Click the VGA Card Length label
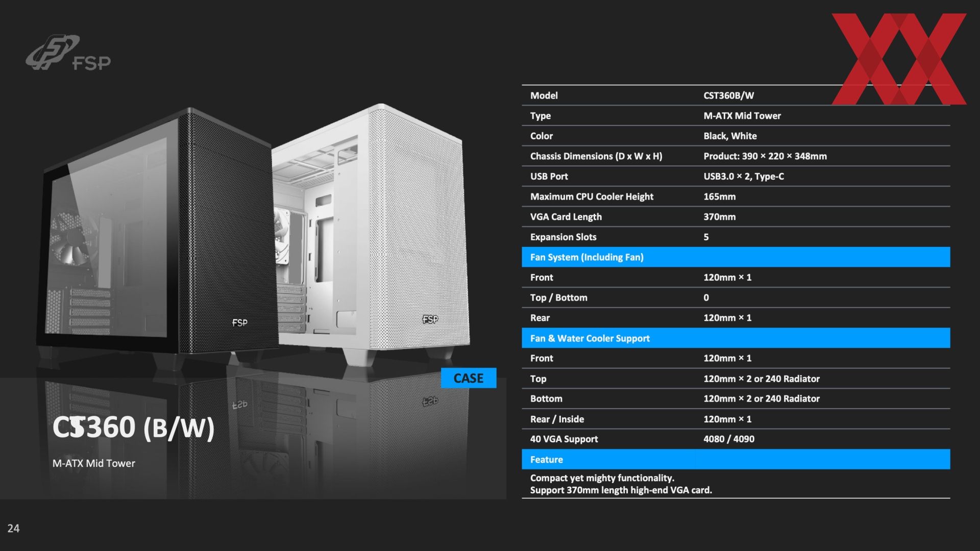 point(566,217)
